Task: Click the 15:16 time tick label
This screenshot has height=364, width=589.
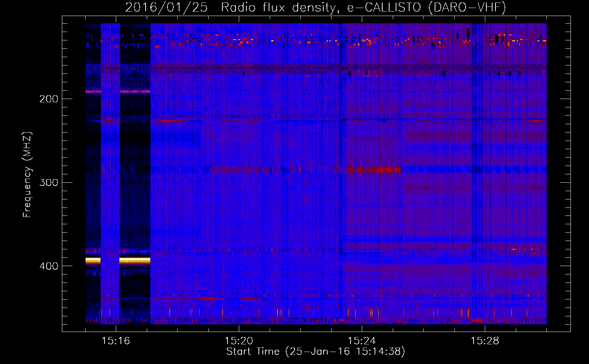Action: click(x=116, y=341)
